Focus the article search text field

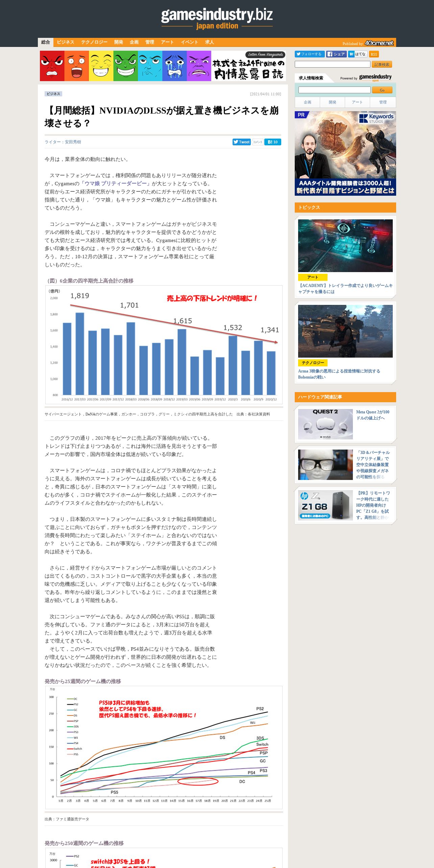click(x=332, y=64)
